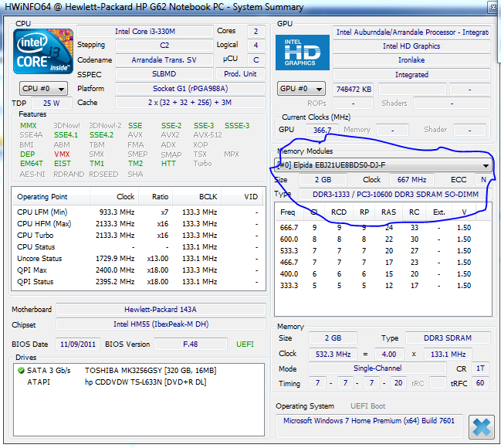Screen dimensions: 501x448
Task: Click the tRFC value 60
Action: (480, 383)
